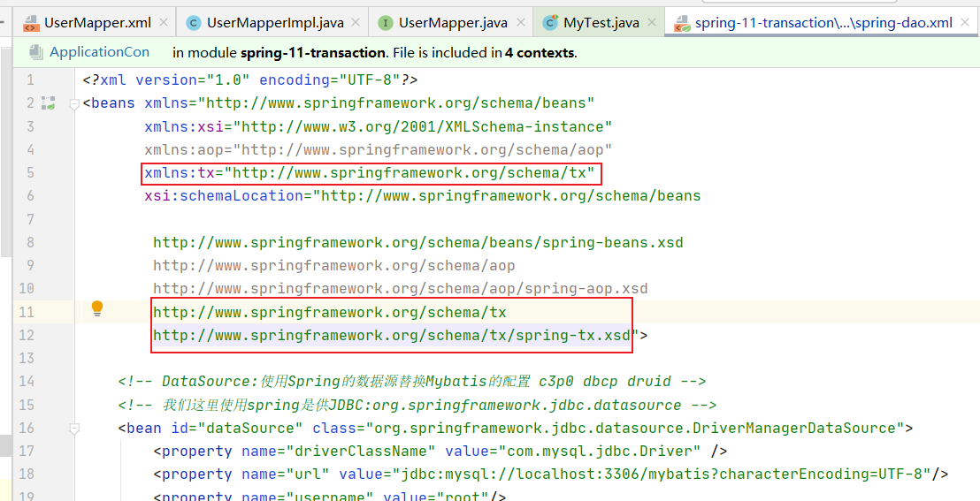Close the UserMapper.java tab
The image size is (980, 501).
point(519,23)
